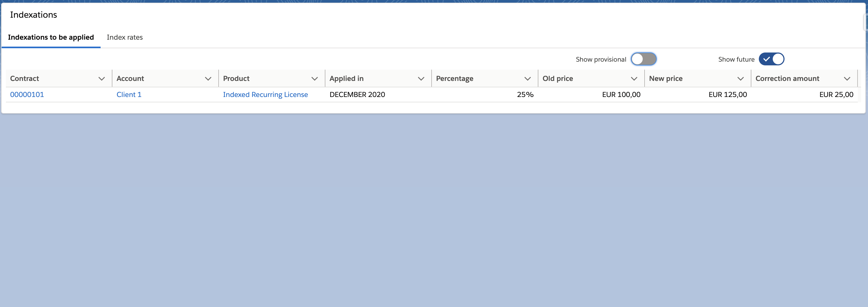Disable the Show future toggle
The width and height of the screenshot is (868, 307).
coord(771,59)
